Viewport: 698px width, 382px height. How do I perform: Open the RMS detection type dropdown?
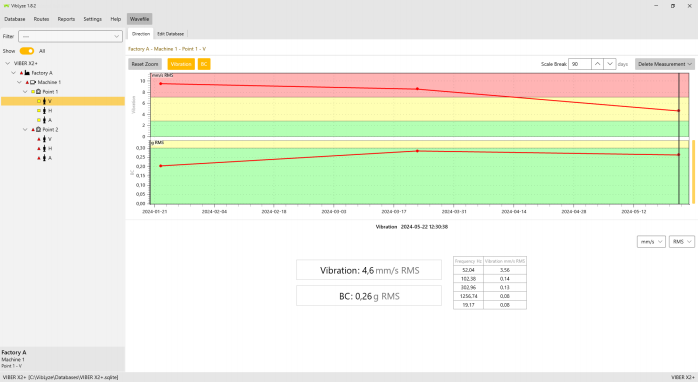pyautogui.click(x=682, y=241)
